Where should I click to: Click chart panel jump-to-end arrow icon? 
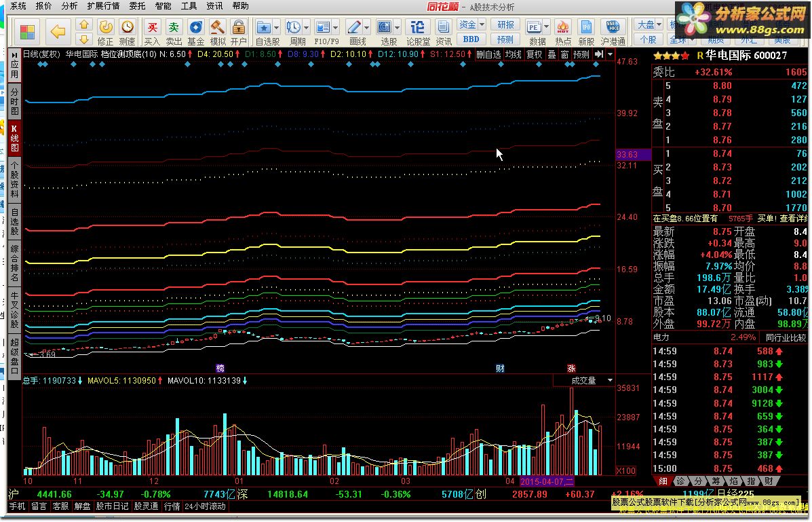(x=598, y=54)
